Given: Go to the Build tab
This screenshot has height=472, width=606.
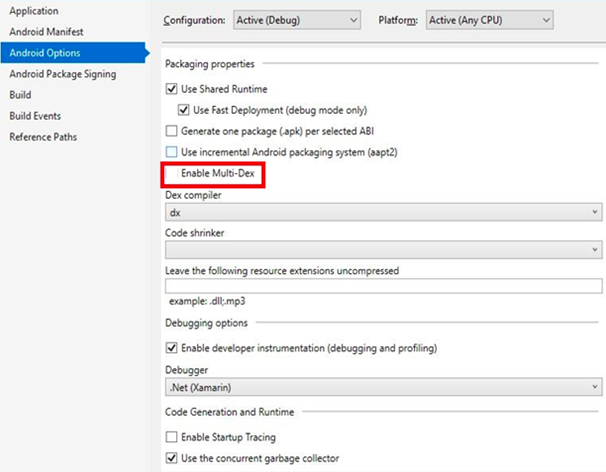Looking at the screenshot, I should (x=21, y=95).
